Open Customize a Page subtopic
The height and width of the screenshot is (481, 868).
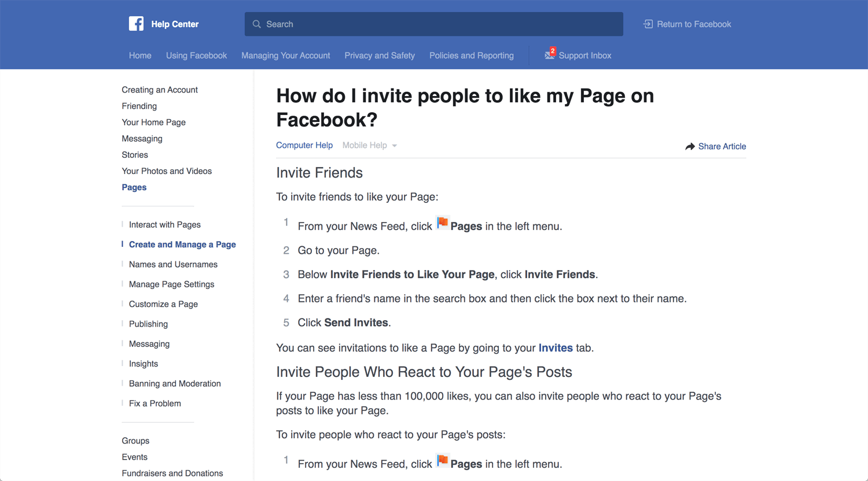point(163,304)
